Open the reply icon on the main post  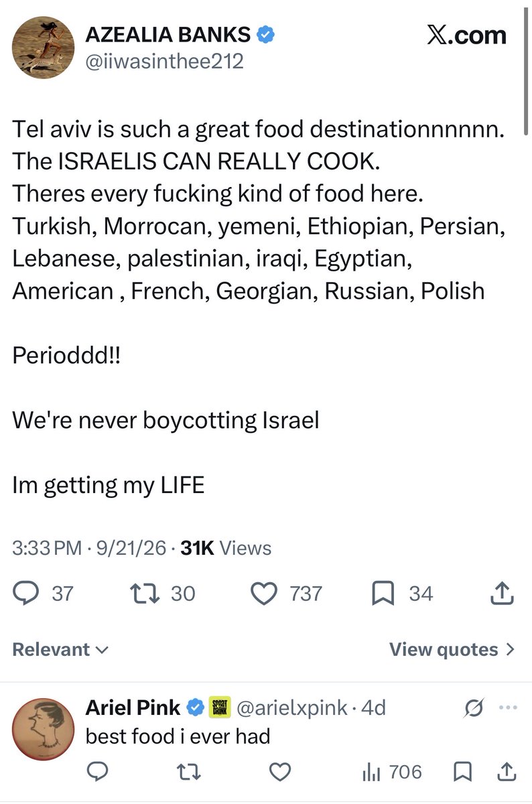click(25, 593)
